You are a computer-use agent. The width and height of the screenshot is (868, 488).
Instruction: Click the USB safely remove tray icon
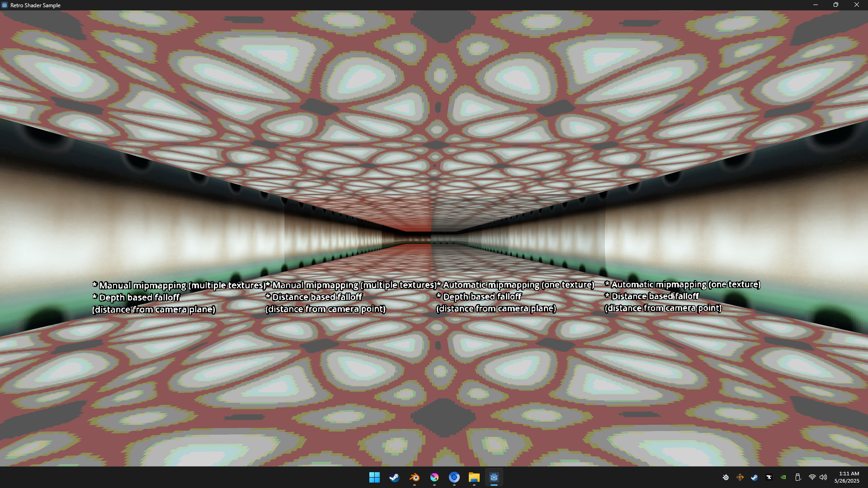[x=798, y=477]
